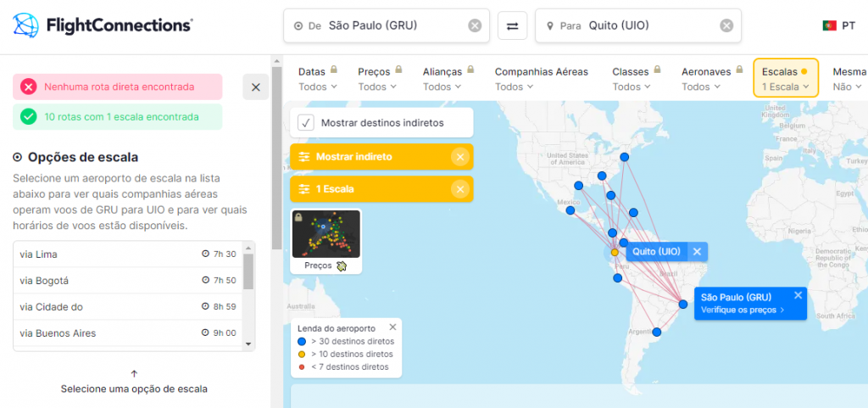Click the green routes-found check icon
This screenshot has width=868, height=408.
click(28, 117)
